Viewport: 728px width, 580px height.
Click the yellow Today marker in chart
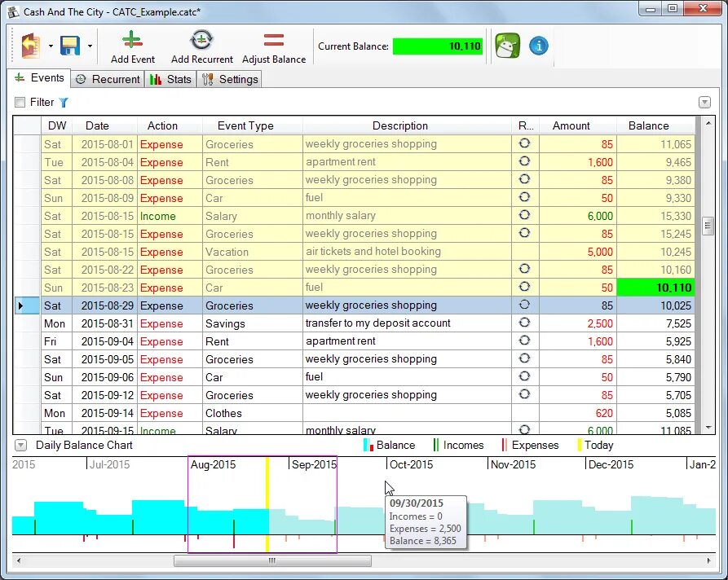click(267, 504)
